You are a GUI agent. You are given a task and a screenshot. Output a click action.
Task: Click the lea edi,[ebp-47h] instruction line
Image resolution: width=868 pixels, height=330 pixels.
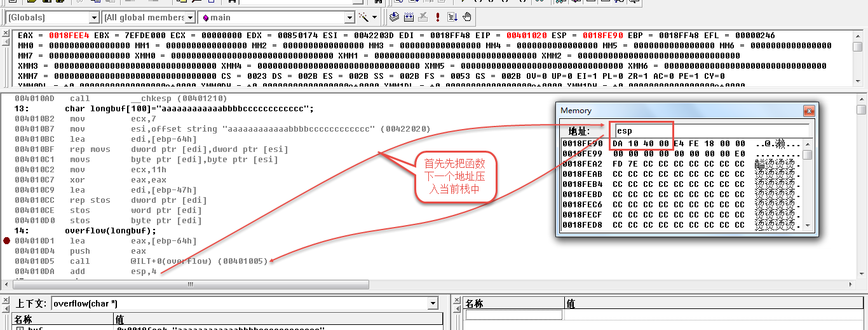pyautogui.click(x=105, y=190)
